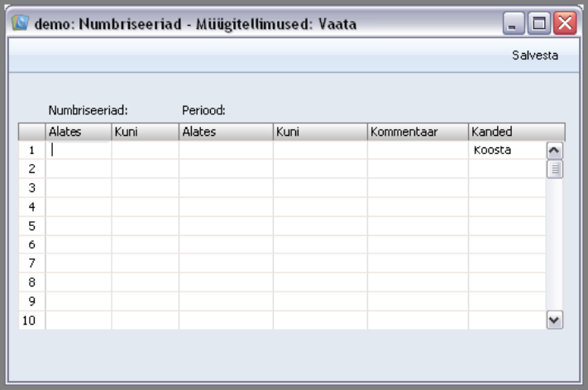Screen dimensions: 588x390
Task: Click the Salvesta button
Action: (x=535, y=55)
